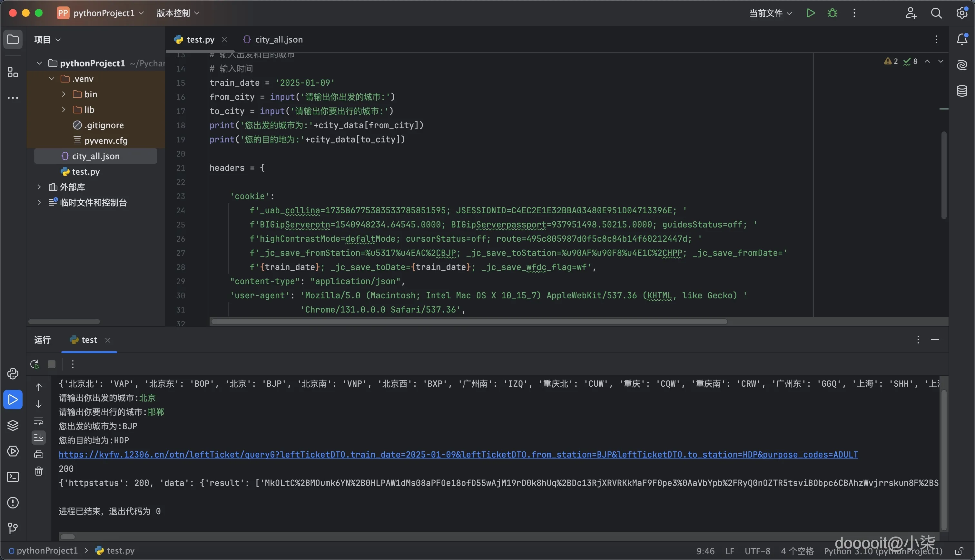Open the 版本控制 dropdown

pos(178,13)
